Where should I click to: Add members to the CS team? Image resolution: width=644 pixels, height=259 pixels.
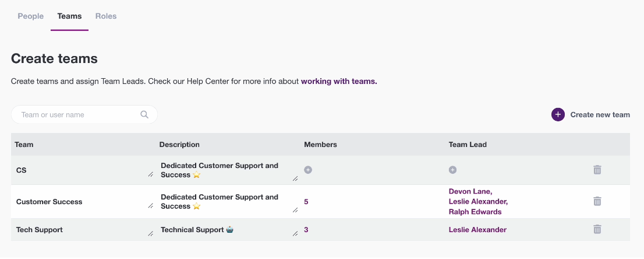308,170
